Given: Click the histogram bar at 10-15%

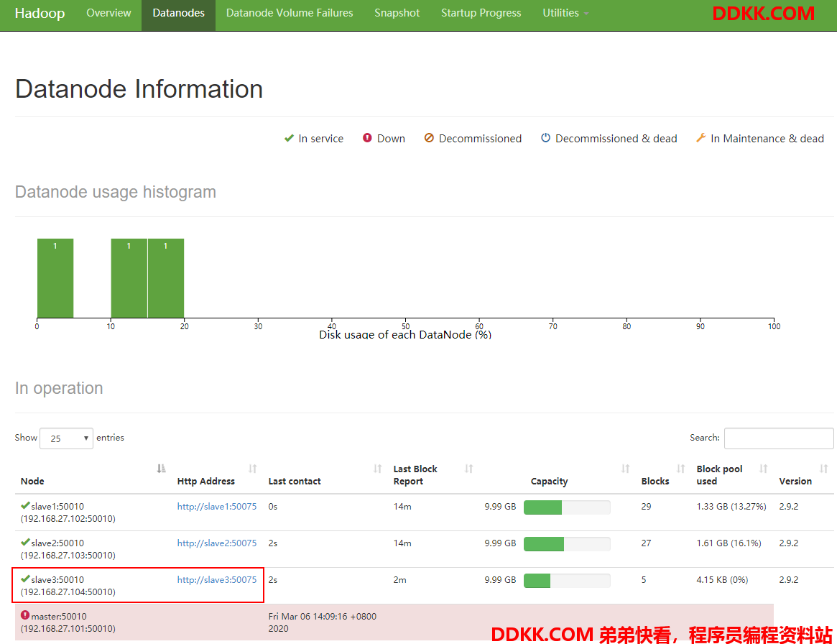Looking at the screenshot, I should pos(129,278).
